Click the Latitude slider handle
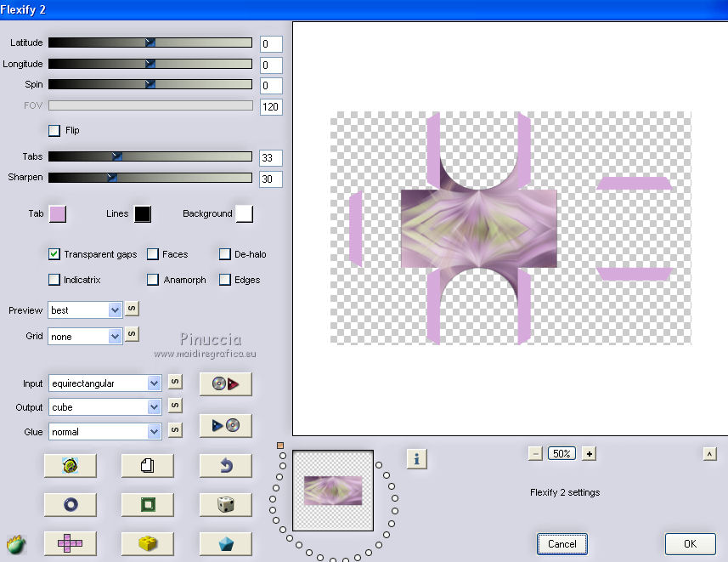 click(150, 43)
